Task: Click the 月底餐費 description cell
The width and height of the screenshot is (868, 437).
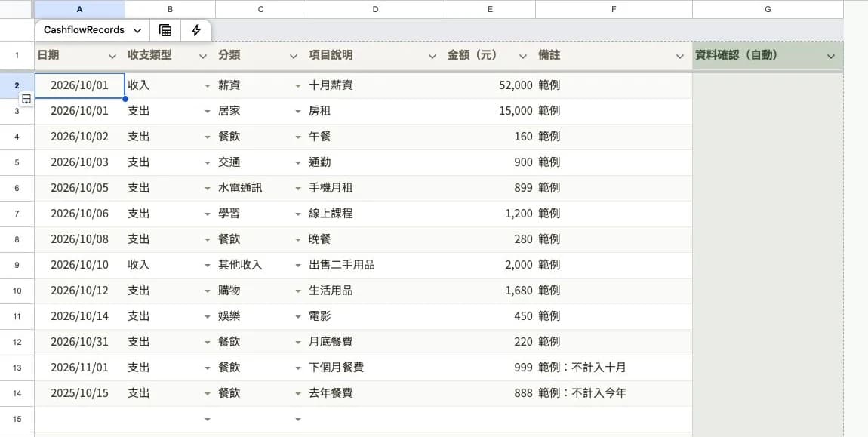Action: click(x=375, y=343)
